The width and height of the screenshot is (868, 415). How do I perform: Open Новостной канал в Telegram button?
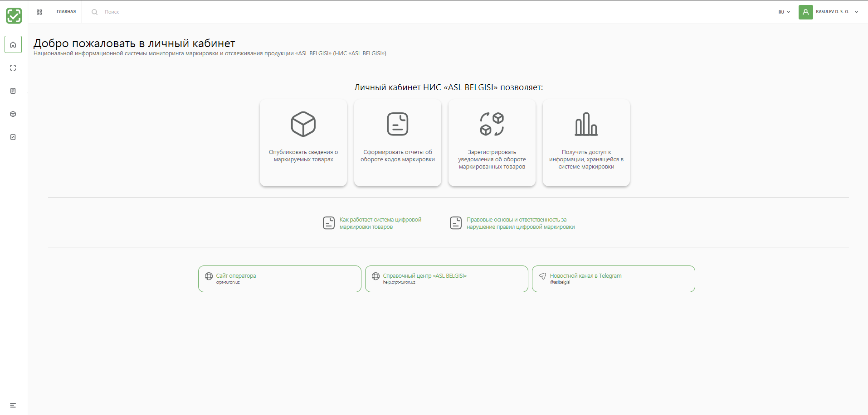pyautogui.click(x=614, y=279)
